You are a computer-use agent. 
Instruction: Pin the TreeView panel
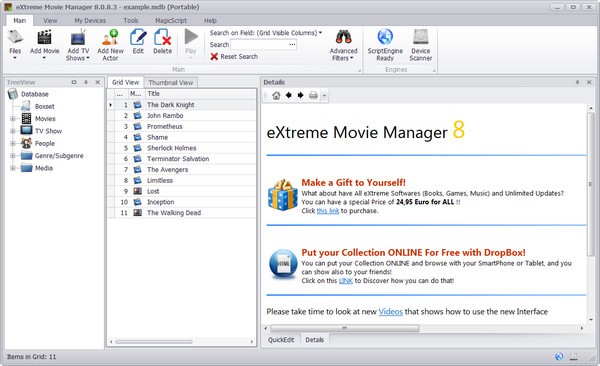[x=86, y=82]
